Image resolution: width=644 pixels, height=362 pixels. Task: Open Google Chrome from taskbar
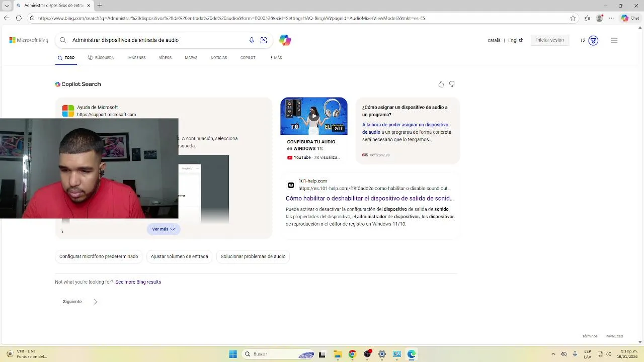352,354
